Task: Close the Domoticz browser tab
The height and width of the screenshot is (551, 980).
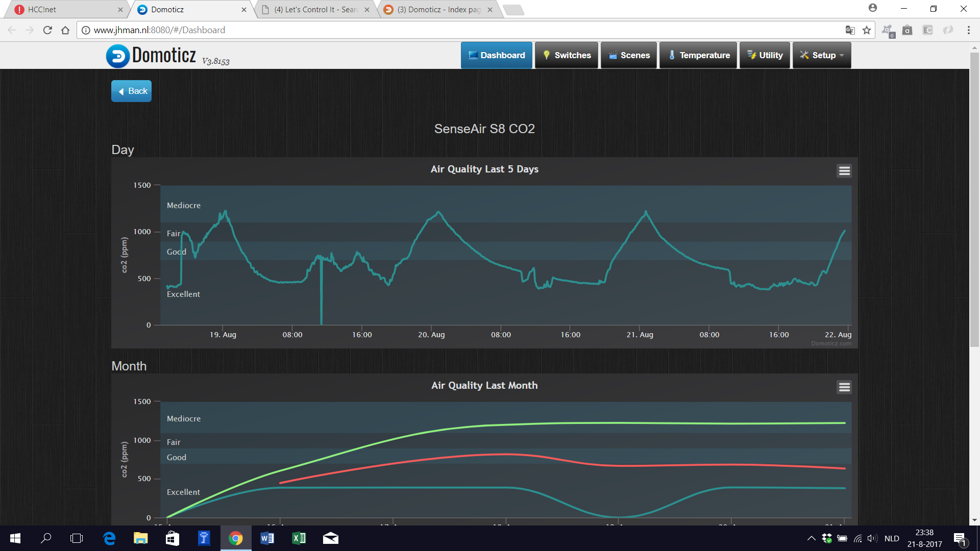Action: (x=244, y=9)
